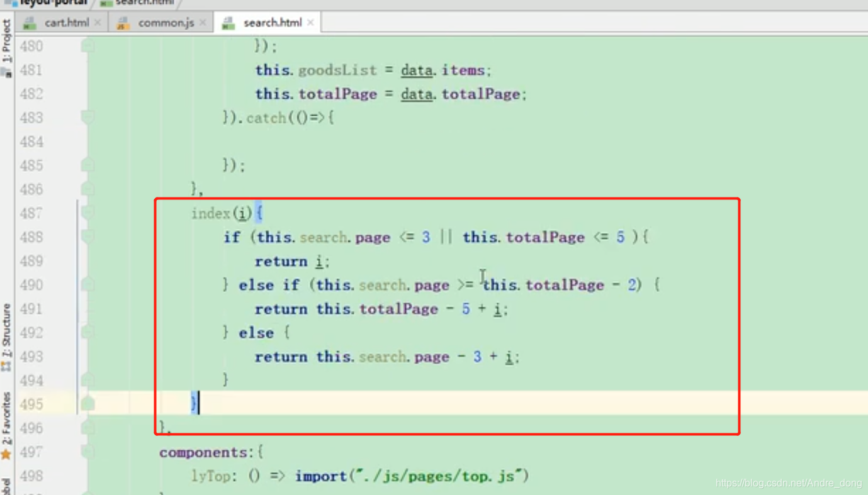Click the number 3 in page <= 3

(x=426, y=237)
